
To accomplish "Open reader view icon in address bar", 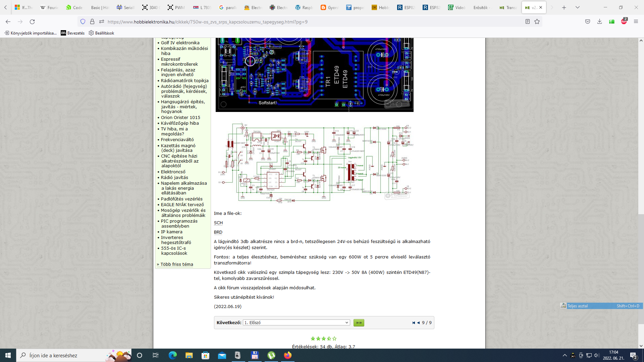I will [x=527, y=22].
